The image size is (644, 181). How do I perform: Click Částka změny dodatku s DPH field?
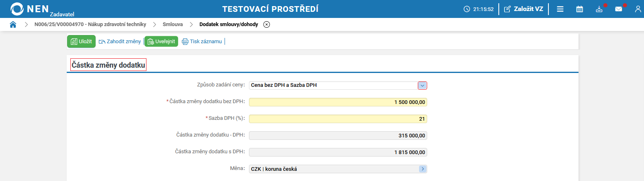coord(338,152)
